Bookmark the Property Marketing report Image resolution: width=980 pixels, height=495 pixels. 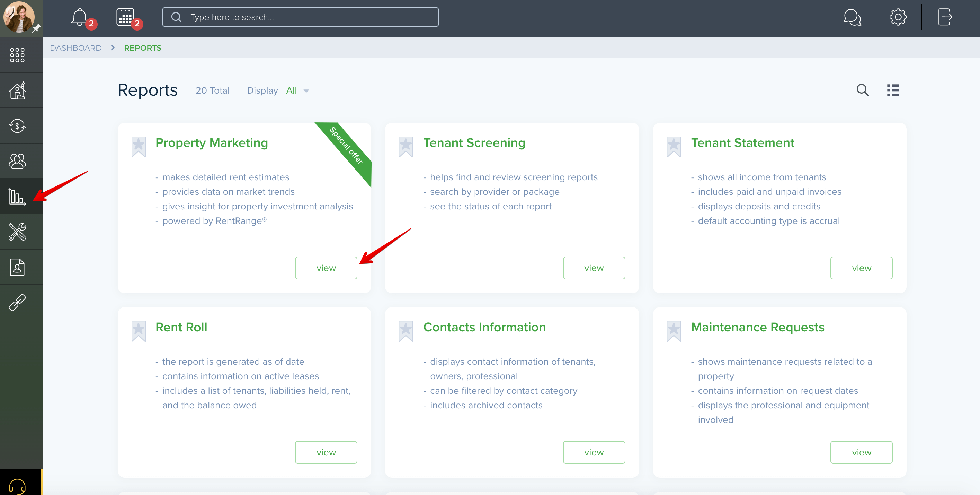139,147
